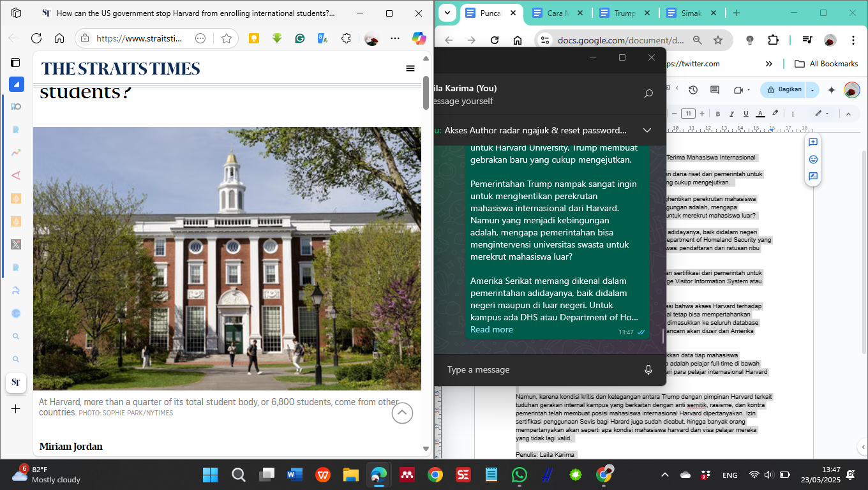Open the highlighter tool in the Docs toolbar
The width and height of the screenshot is (868, 490).
click(775, 114)
